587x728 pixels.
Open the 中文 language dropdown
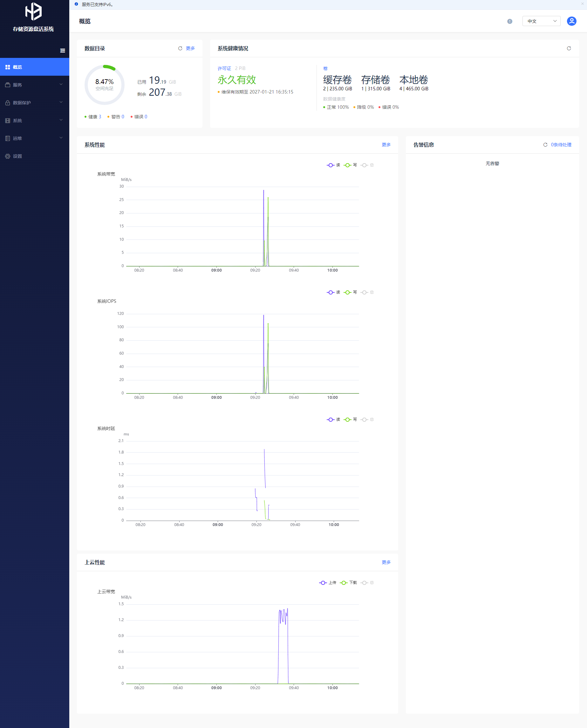(x=541, y=21)
